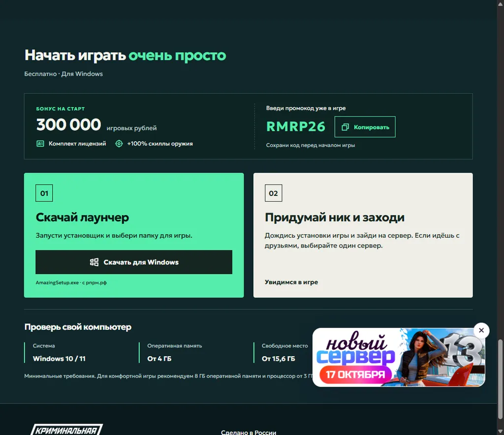Click the Система label
The width and height of the screenshot is (504, 435).
[44, 346]
